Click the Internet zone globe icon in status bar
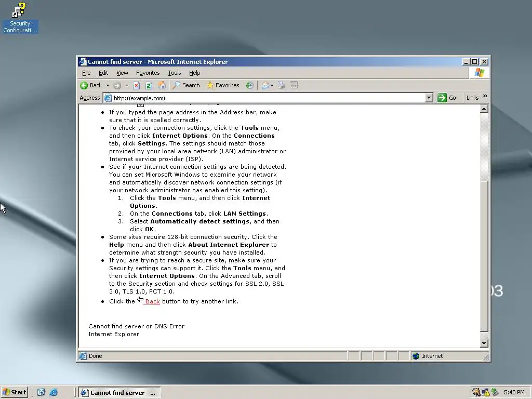 click(416, 356)
